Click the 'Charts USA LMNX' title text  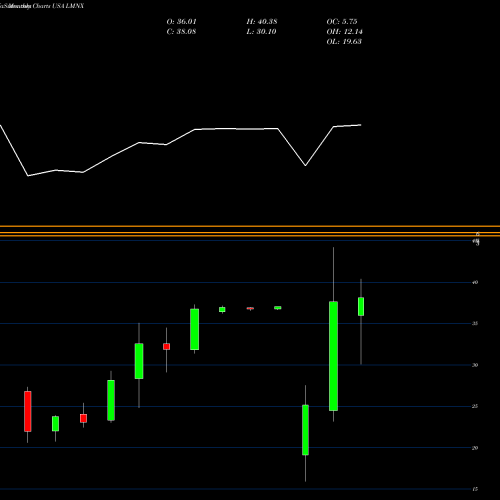pyautogui.click(x=58, y=6)
